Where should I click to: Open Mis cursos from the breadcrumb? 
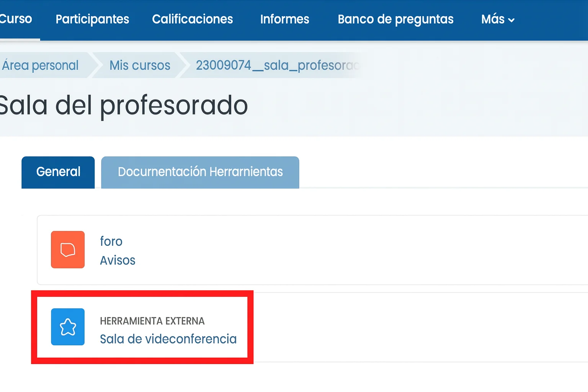point(140,65)
